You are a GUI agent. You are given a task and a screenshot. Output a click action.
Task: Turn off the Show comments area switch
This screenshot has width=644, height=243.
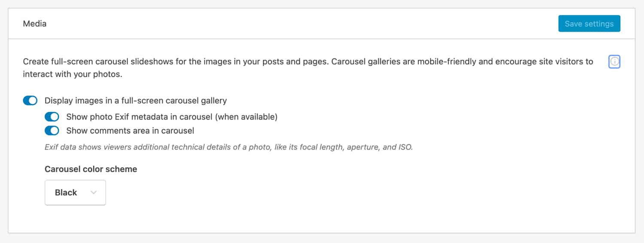(x=52, y=130)
